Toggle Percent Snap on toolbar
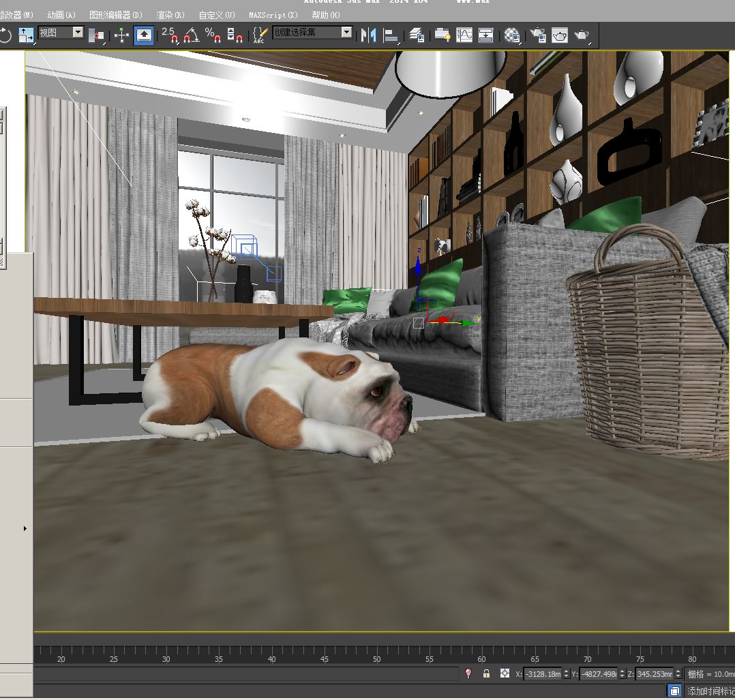 coord(213,35)
